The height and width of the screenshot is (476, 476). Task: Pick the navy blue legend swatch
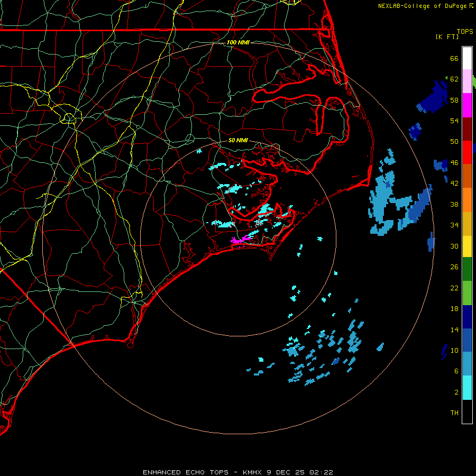467,317
